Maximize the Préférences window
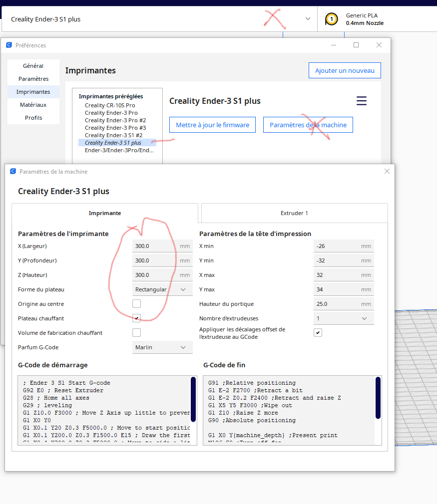437x504 pixels. click(356, 45)
